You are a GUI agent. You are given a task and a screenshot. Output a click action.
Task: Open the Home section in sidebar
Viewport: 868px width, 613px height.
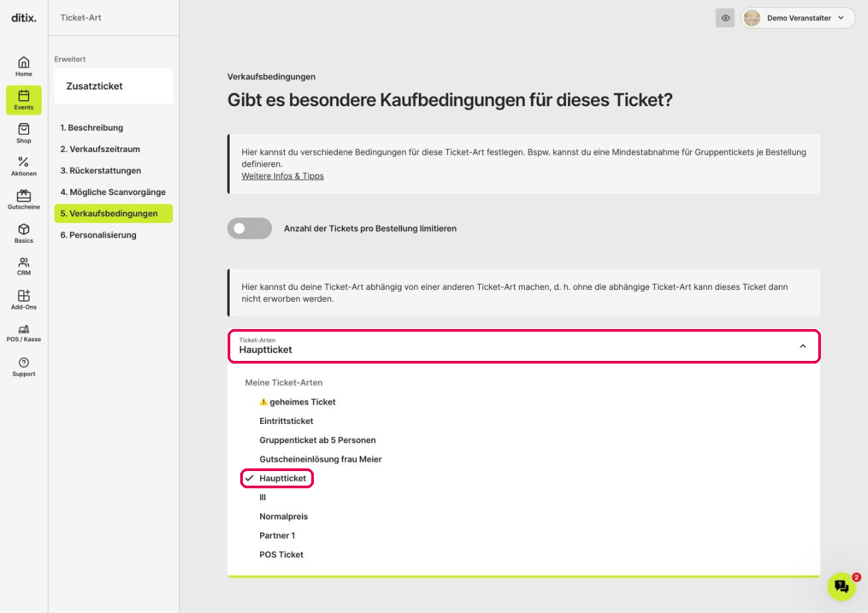coord(24,66)
